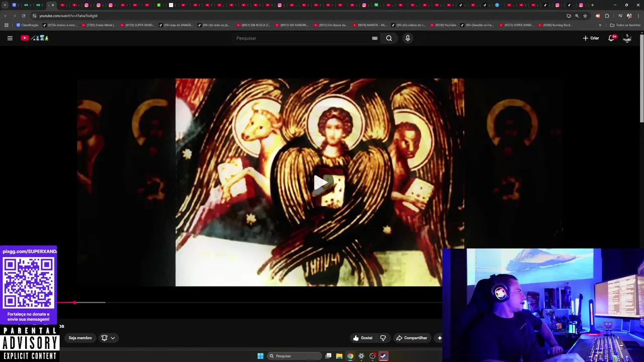Open File Explorer from the taskbar

click(339, 356)
